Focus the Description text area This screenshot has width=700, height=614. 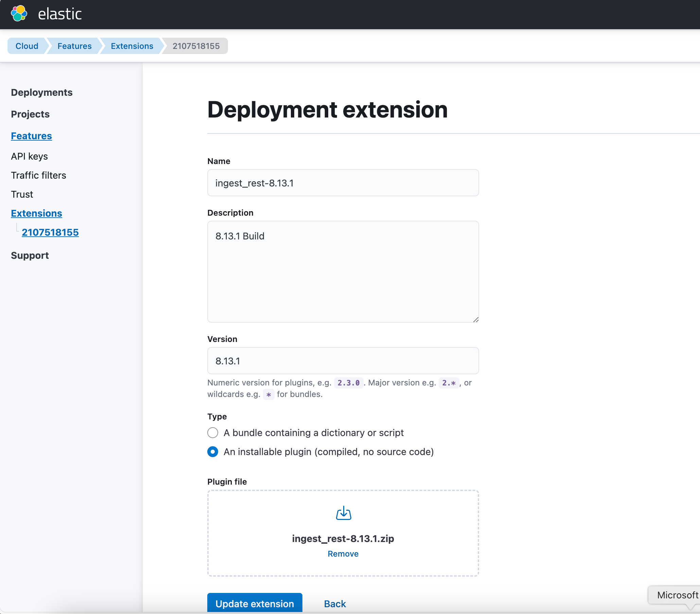343,271
